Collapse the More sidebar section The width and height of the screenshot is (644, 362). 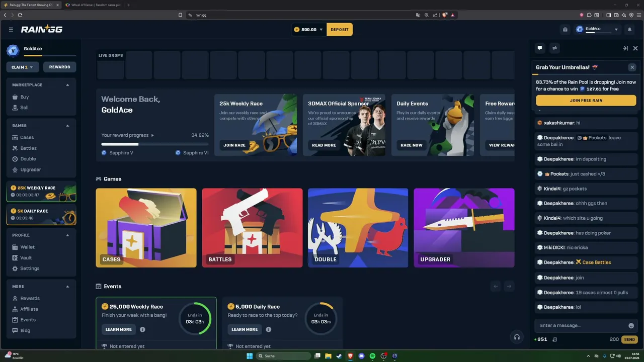coord(67,287)
